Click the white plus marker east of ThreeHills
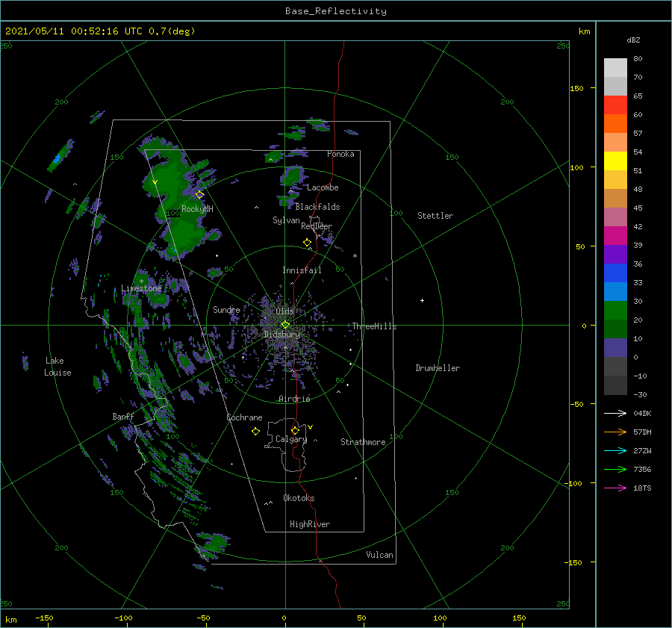 click(x=422, y=300)
